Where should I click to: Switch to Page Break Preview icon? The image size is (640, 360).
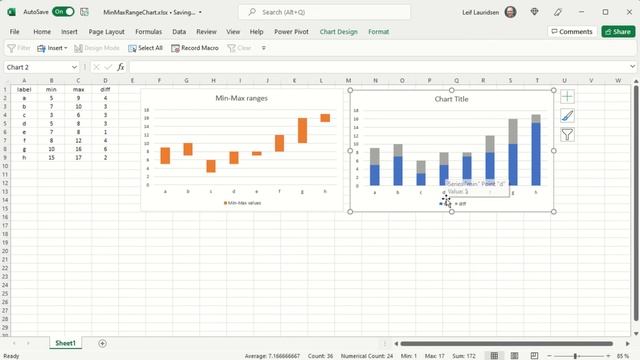534,356
